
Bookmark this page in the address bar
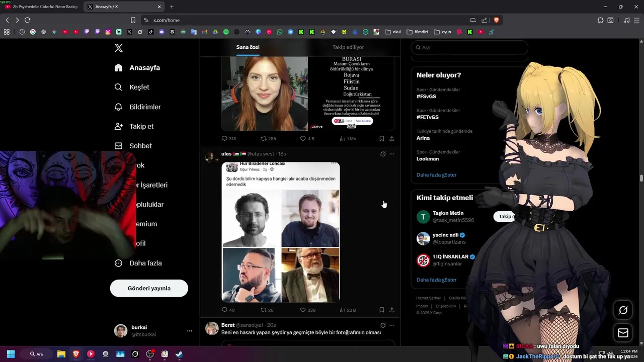click(x=133, y=20)
